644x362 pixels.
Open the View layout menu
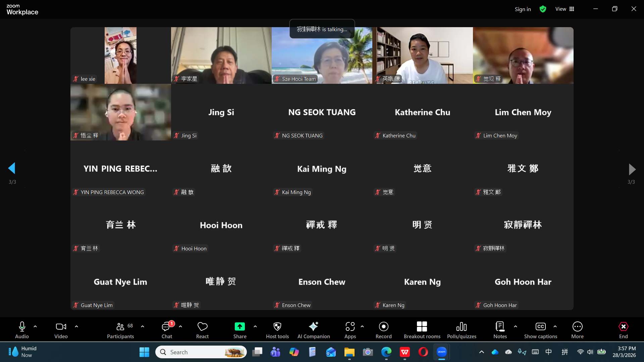click(x=565, y=9)
